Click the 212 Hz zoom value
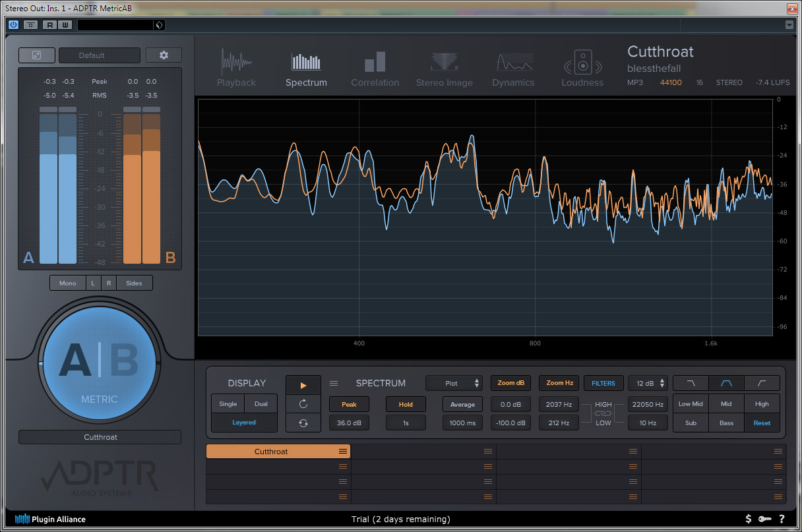 click(559, 423)
